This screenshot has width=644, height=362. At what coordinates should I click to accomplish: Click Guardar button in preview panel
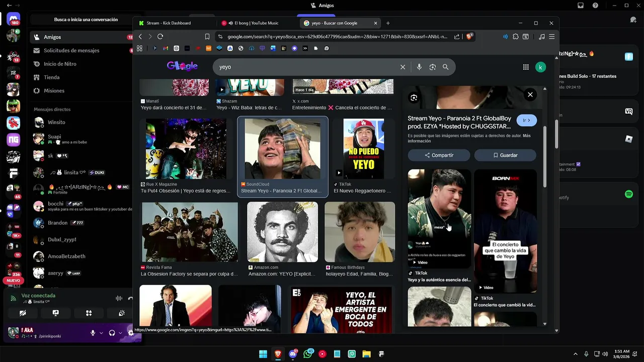(x=505, y=155)
